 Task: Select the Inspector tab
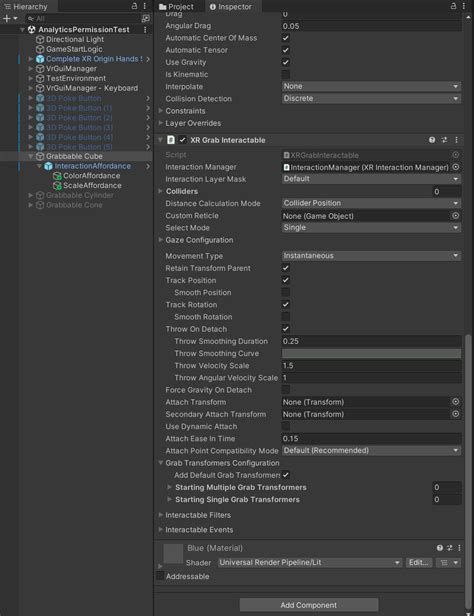point(231,7)
